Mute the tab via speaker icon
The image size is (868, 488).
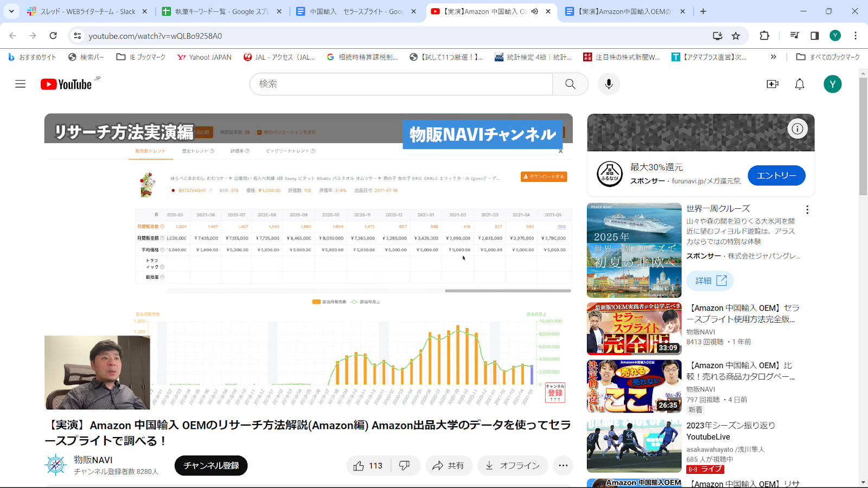tap(535, 11)
